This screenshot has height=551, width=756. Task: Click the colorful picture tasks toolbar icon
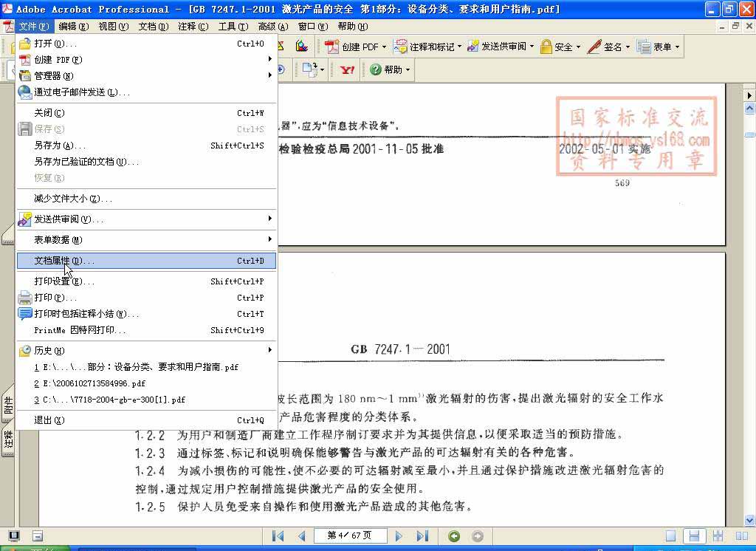pyautogui.click(x=302, y=46)
